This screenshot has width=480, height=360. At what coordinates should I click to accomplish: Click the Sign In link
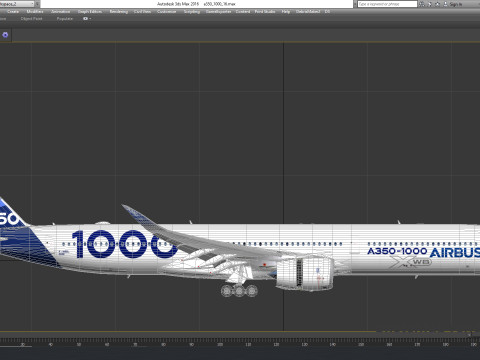(456, 4)
